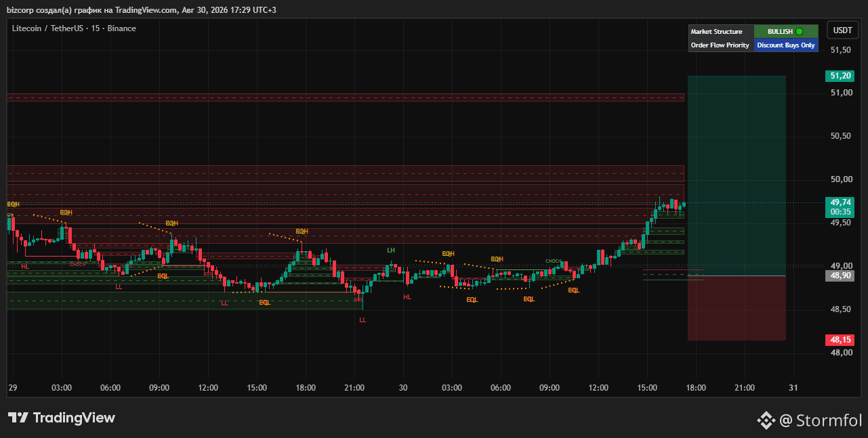The image size is (868, 438).
Task: Click the green 51,20 take-profit price label
Action: click(x=840, y=76)
